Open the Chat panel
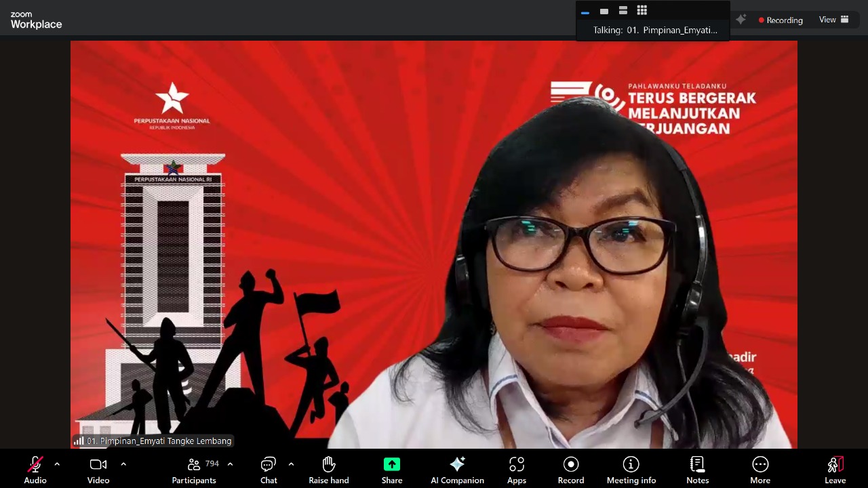The height and width of the screenshot is (488, 868). point(269,469)
